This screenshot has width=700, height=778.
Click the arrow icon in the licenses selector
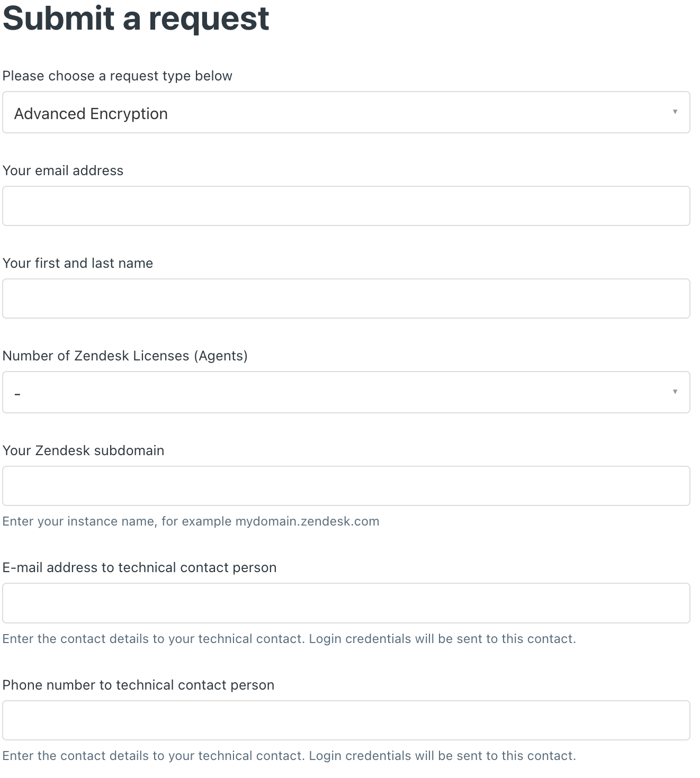675,392
